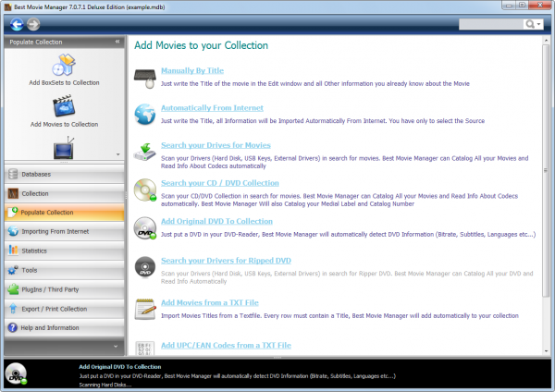This screenshot has width=555, height=392.
Task: Click the Help question mark icon
Action: 12,327
